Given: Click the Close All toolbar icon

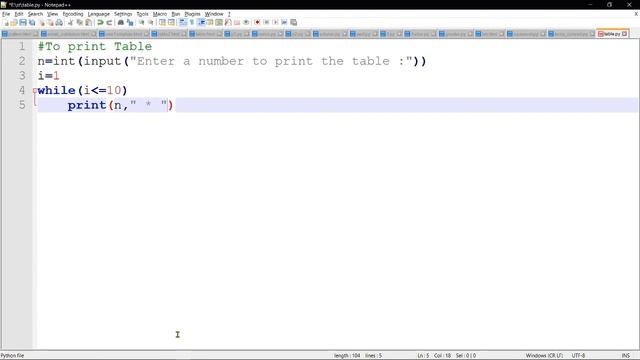Looking at the screenshot, I should [50, 22].
